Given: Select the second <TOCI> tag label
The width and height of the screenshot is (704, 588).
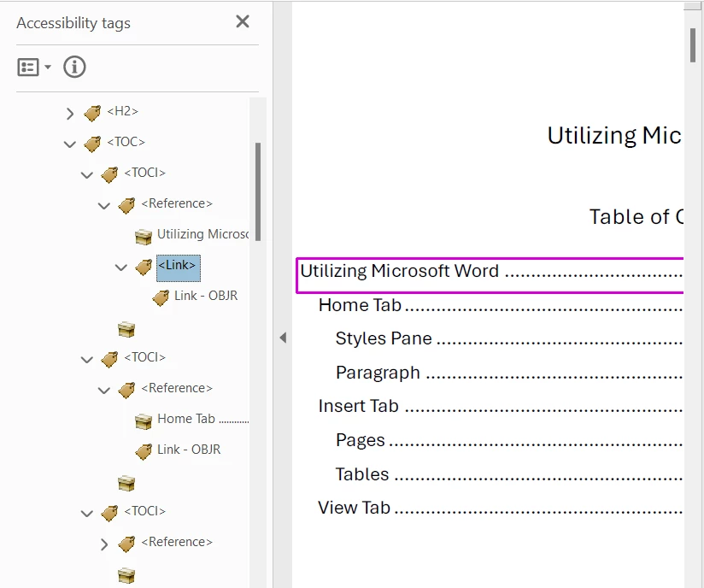Looking at the screenshot, I should (144, 357).
